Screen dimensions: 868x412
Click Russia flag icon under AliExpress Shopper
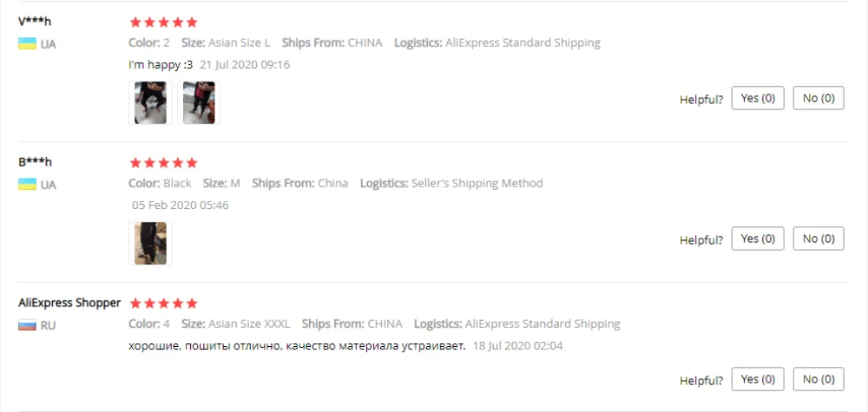pos(27,324)
